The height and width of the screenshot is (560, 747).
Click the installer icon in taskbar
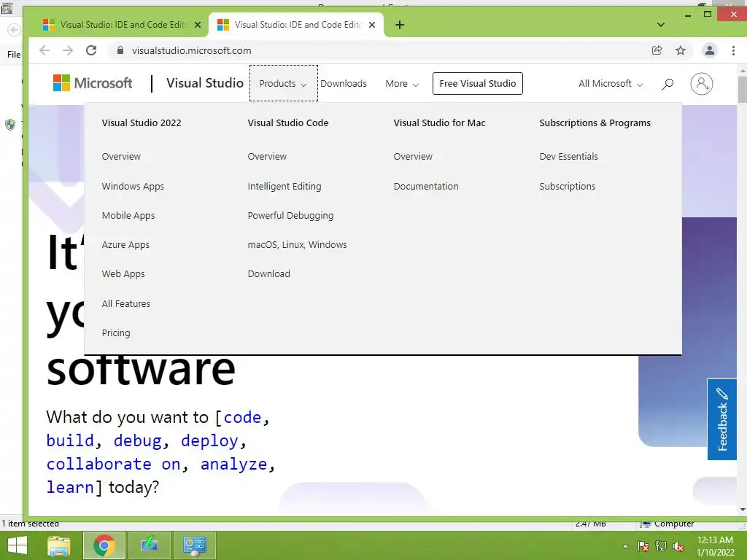point(150,545)
